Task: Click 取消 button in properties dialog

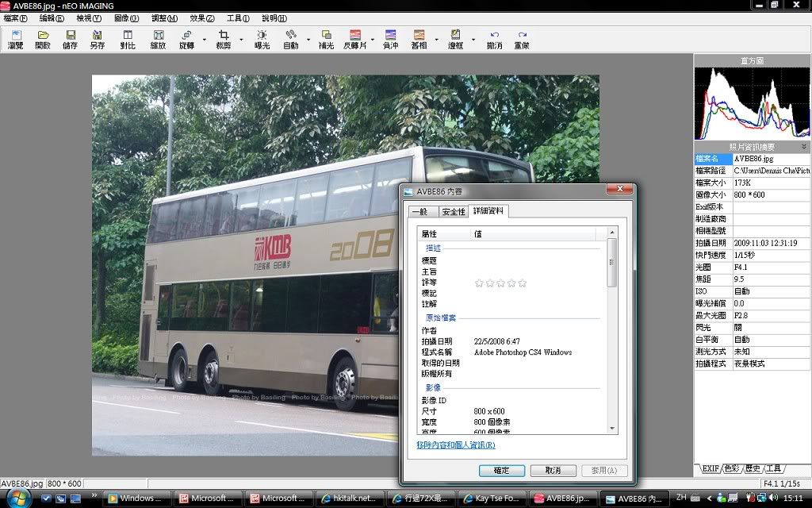Action: 553,470
